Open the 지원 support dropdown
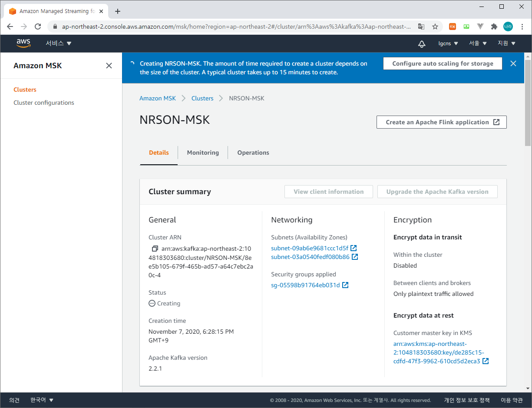The height and width of the screenshot is (408, 532). [507, 43]
